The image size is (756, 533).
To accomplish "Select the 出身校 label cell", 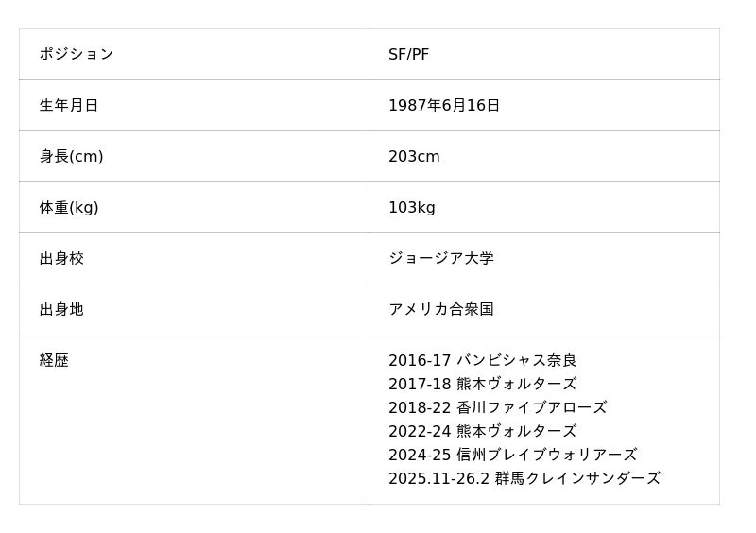I will click(61, 259).
